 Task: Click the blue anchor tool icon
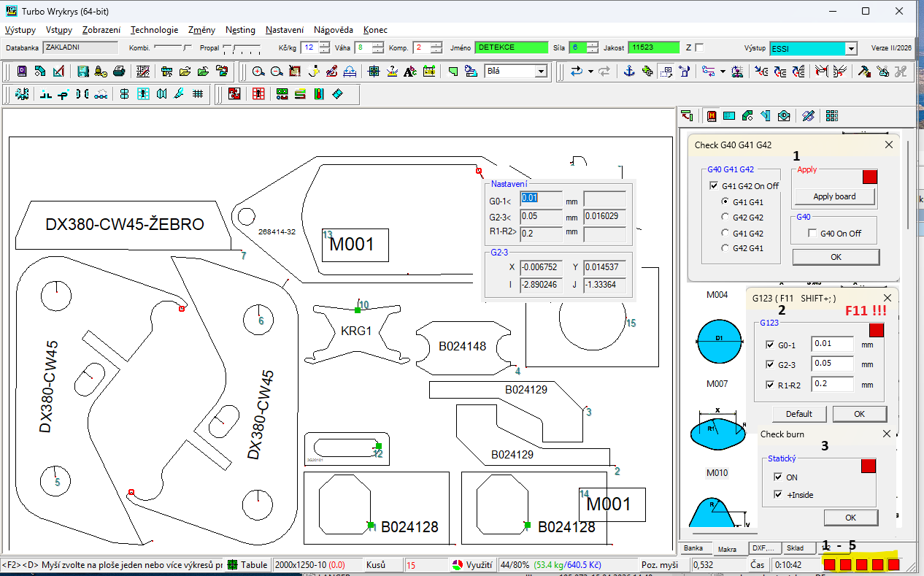click(x=628, y=72)
